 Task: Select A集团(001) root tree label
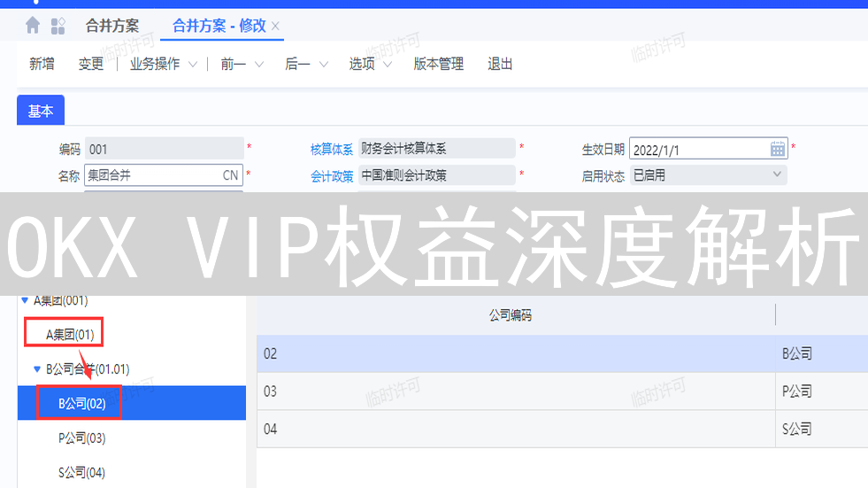point(60,300)
